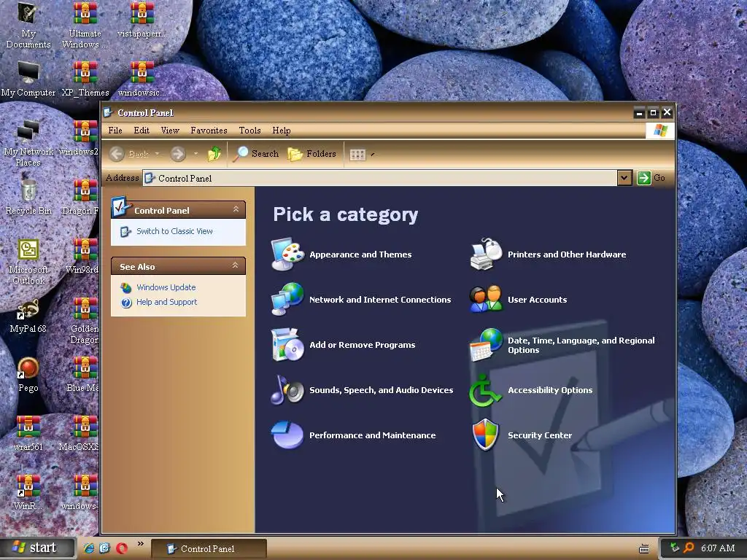The width and height of the screenshot is (747, 560).
Task: Open Sounds, Speech, and Audio Devices icon
Action: pos(287,389)
